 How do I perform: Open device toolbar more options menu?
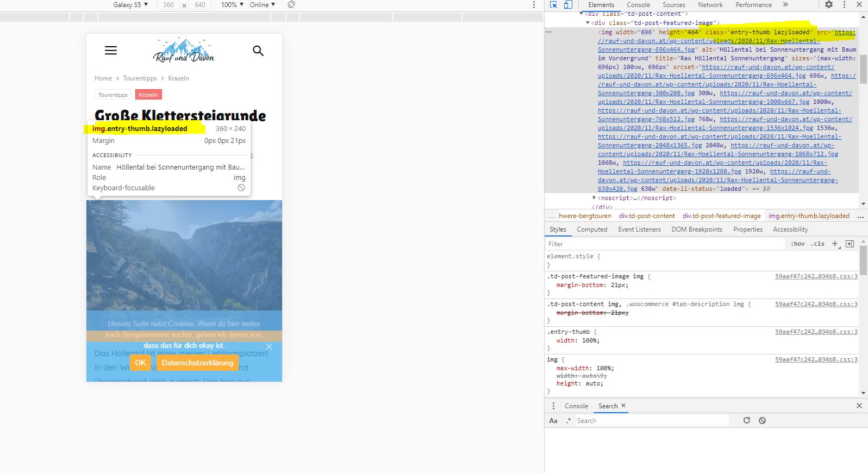pos(534,4)
